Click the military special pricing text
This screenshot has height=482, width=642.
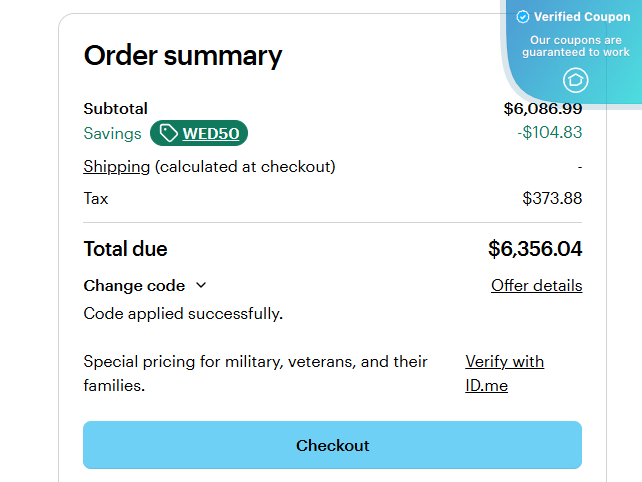click(255, 373)
